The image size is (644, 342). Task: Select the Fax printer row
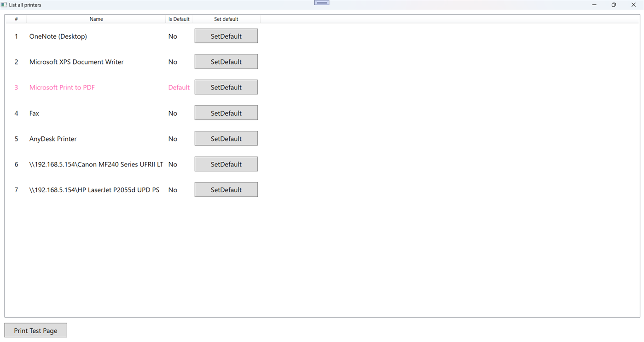(34, 113)
